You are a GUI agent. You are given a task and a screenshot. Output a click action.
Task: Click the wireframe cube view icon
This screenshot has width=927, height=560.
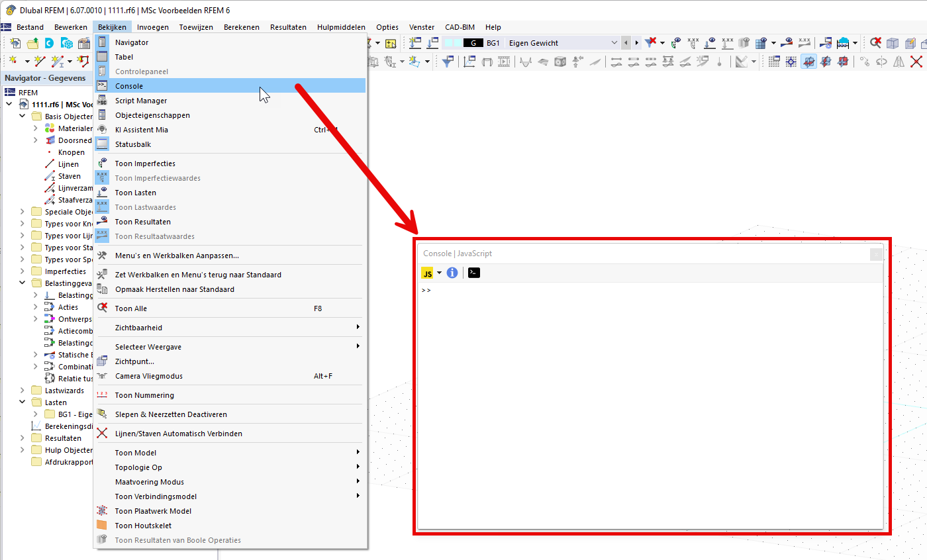pyautogui.click(x=893, y=43)
